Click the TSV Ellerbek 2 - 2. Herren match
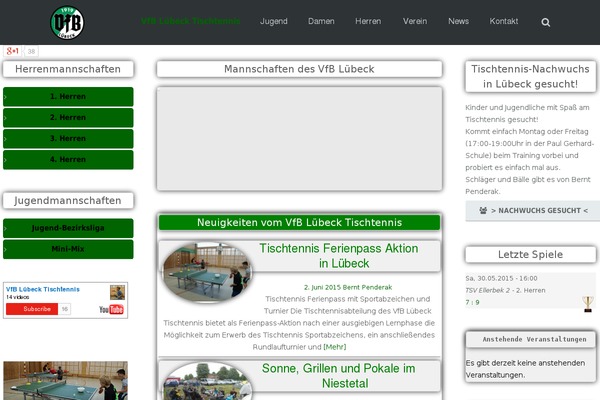 505,290
